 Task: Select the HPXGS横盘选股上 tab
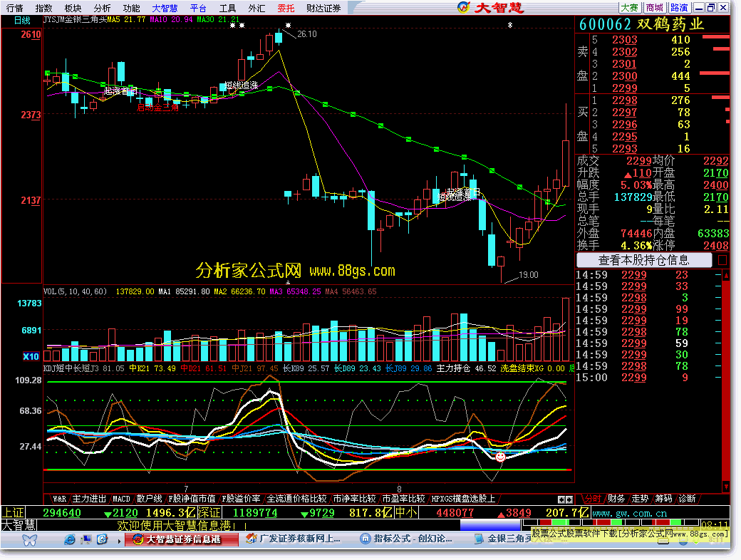tap(463, 499)
